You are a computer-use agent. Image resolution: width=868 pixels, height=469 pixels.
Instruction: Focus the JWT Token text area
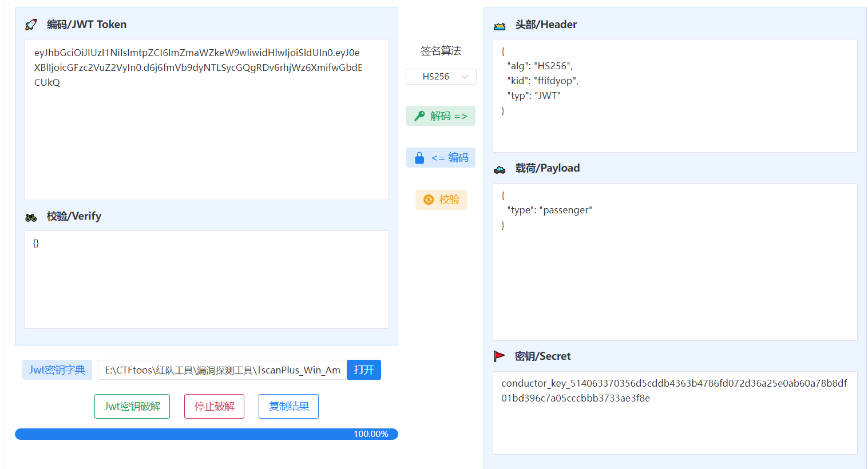click(207, 120)
